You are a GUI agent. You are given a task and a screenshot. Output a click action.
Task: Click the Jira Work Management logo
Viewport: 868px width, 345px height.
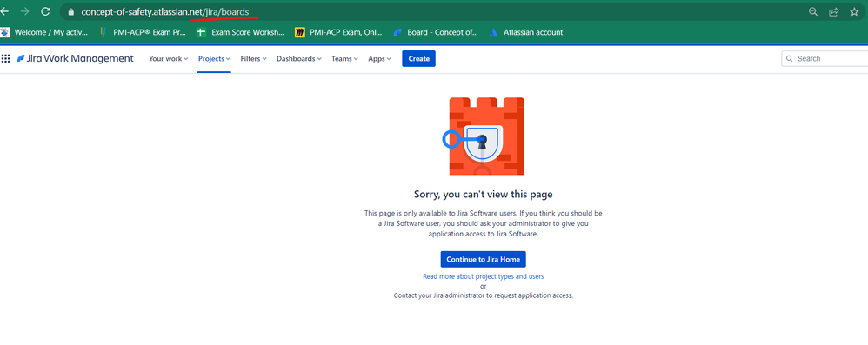click(76, 58)
